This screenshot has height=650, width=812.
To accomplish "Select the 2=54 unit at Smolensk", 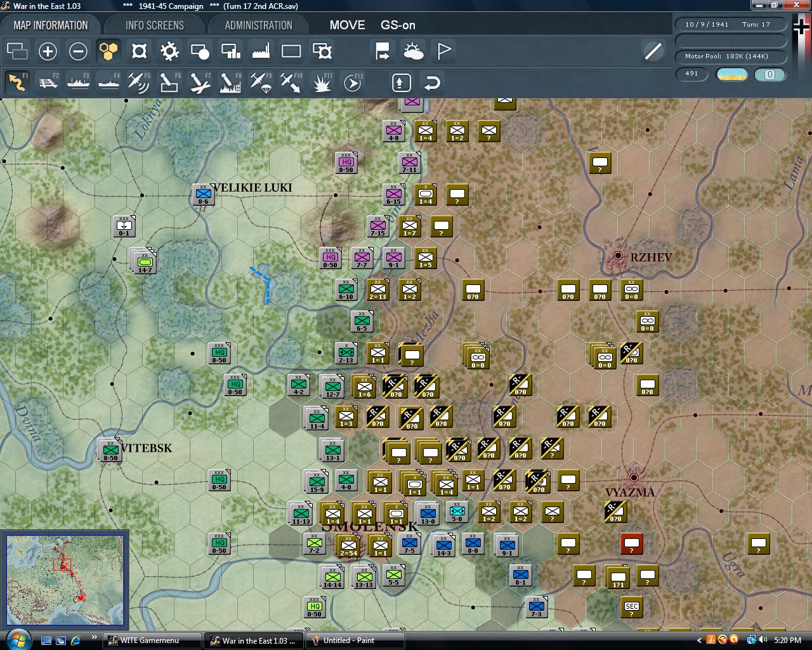I will click(x=348, y=545).
